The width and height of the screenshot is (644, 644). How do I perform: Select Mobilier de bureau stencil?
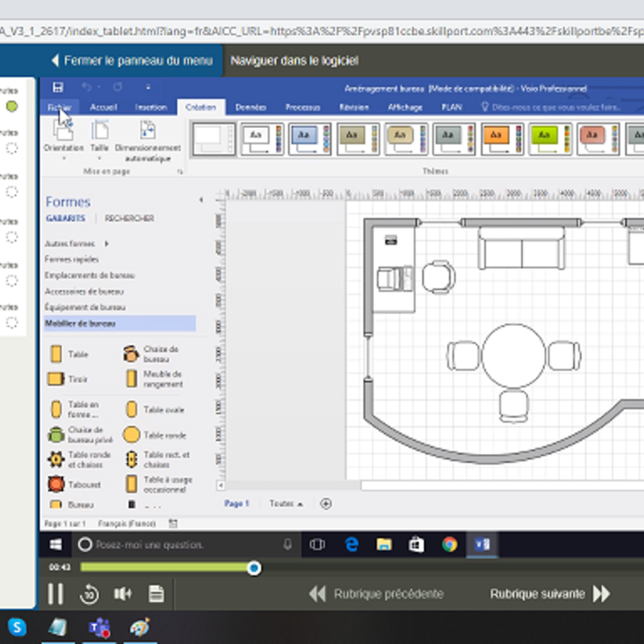pyautogui.click(x=119, y=324)
